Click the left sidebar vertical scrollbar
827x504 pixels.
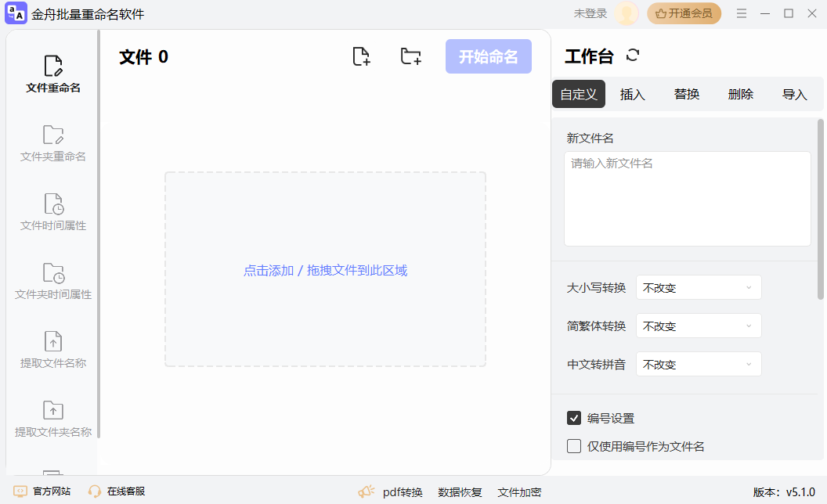pyautogui.click(x=99, y=233)
